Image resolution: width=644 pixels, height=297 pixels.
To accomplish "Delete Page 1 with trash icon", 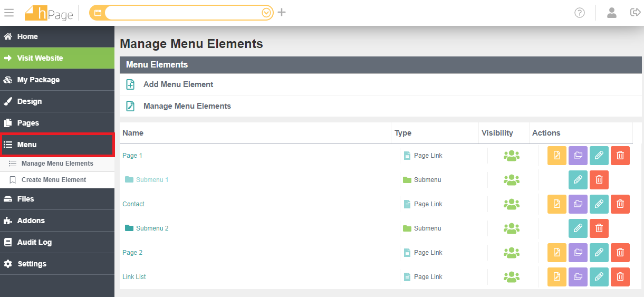I will [x=620, y=156].
